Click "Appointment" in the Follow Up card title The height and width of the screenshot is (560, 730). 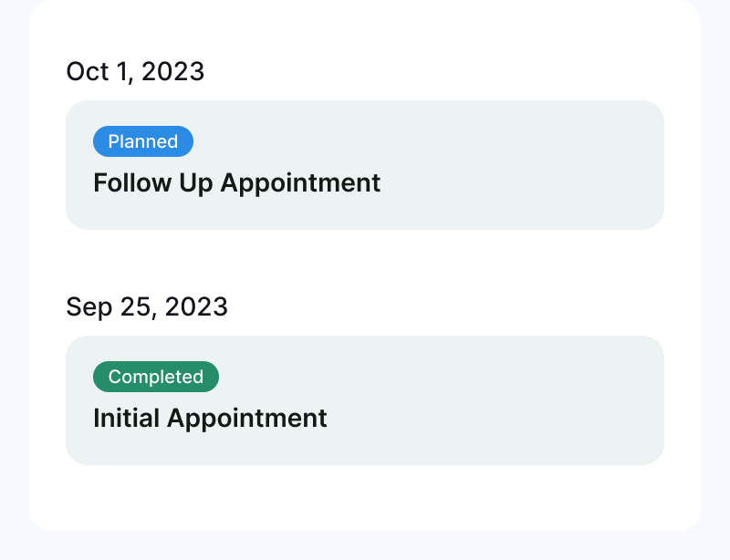pyautogui.click(x=300, y=182)
